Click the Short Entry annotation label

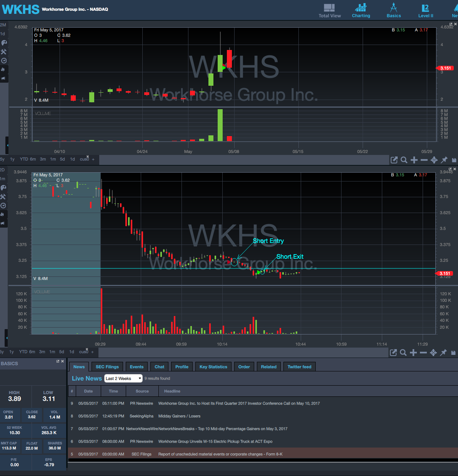point(268,241)
